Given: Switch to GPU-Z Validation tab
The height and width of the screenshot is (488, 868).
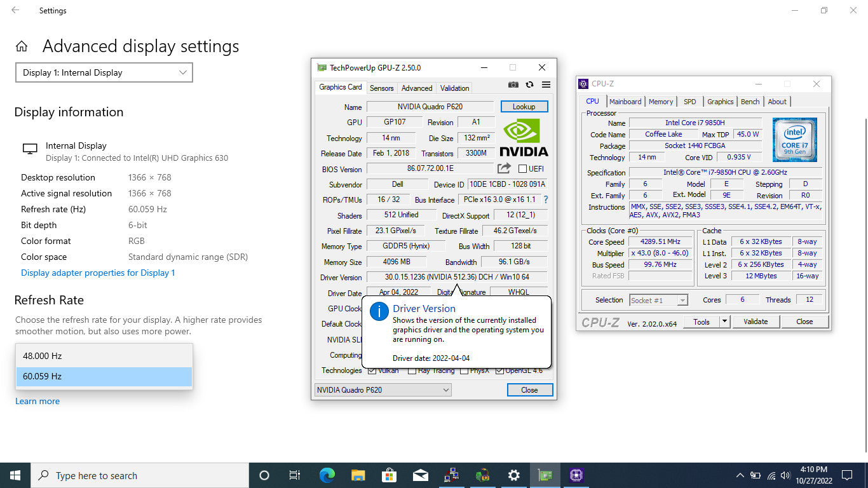Looking at the screenshot, I should coord(454,88).
